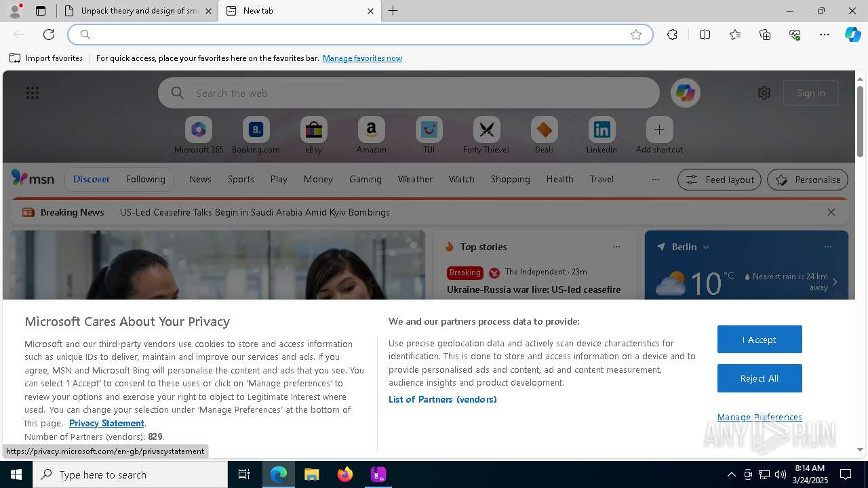Open Money category
Image resolution: width=868 pixels, height=488 pixels.
click(318, 179)
